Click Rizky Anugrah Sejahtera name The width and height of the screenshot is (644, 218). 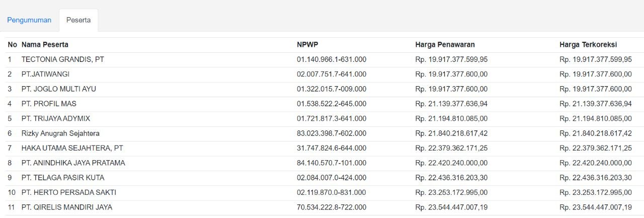click(x=60, y=133)
